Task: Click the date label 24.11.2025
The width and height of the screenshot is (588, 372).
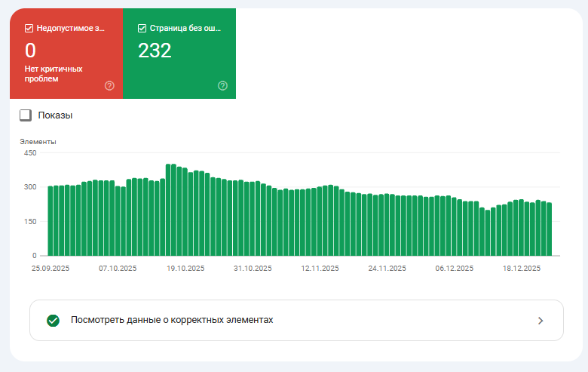Action: 387,269
